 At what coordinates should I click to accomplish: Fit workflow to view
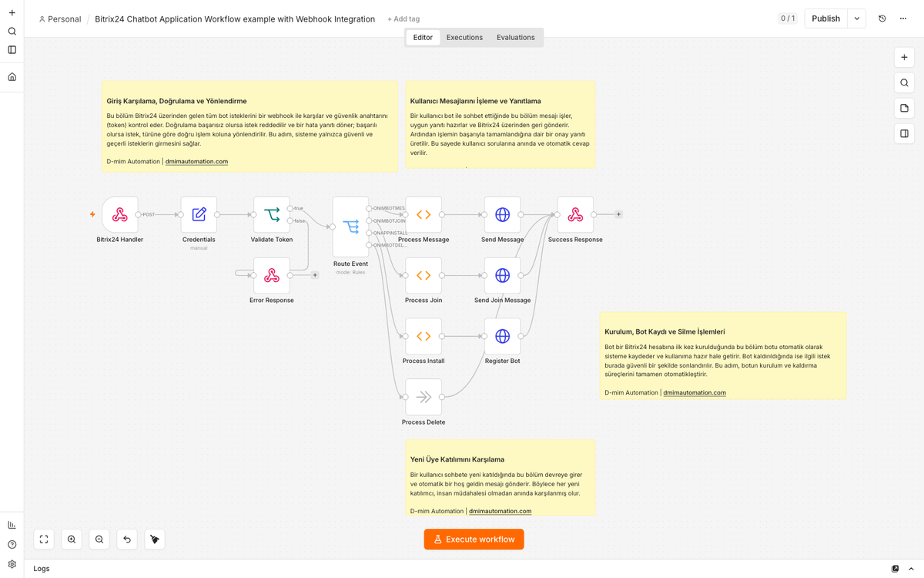(44, 539)
